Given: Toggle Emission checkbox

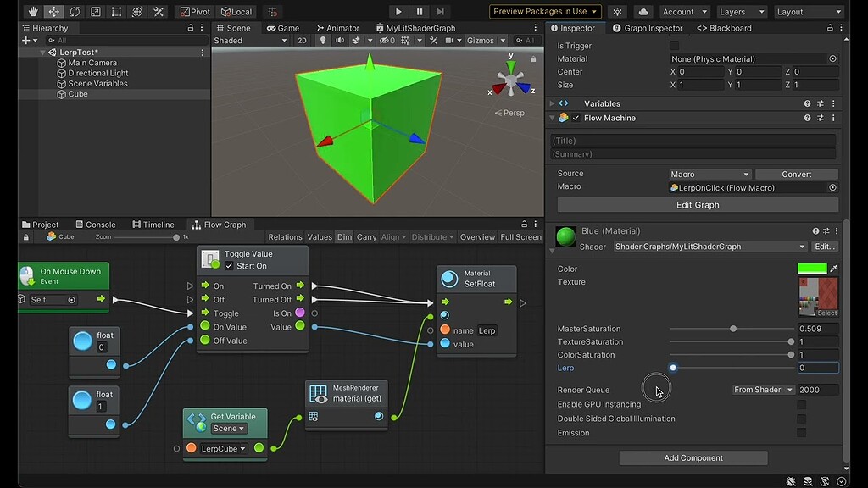Looking at the screenshot, I should 802,433.
